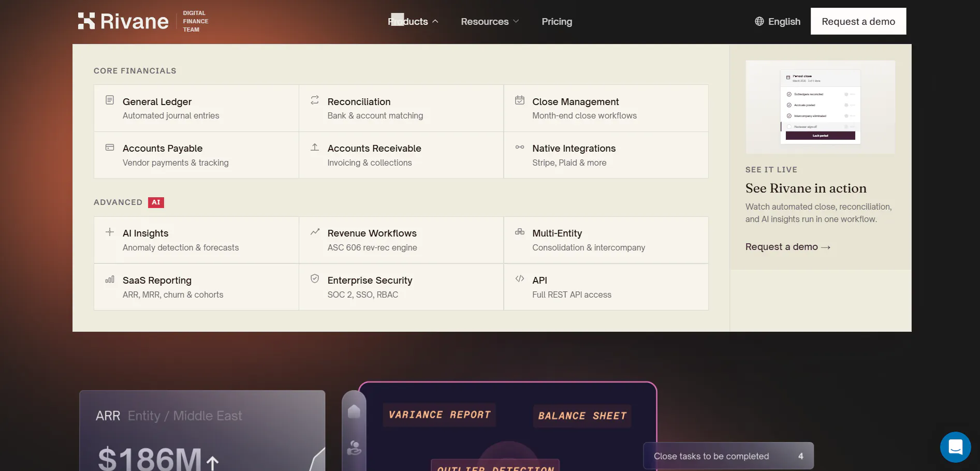This screenshot has width=980, height=471.
Task: Click the SEE IT LIVE label
Action: [x=771, y=170]
